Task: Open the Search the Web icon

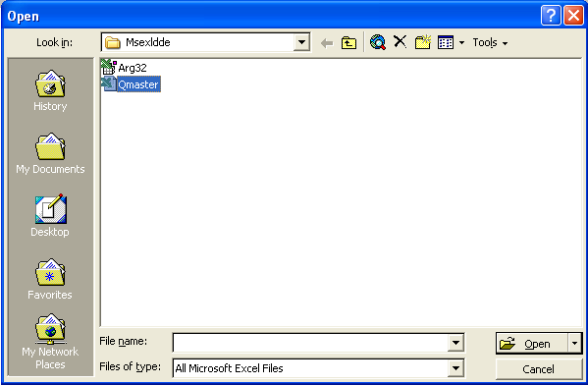Action: tap(378, 42)
